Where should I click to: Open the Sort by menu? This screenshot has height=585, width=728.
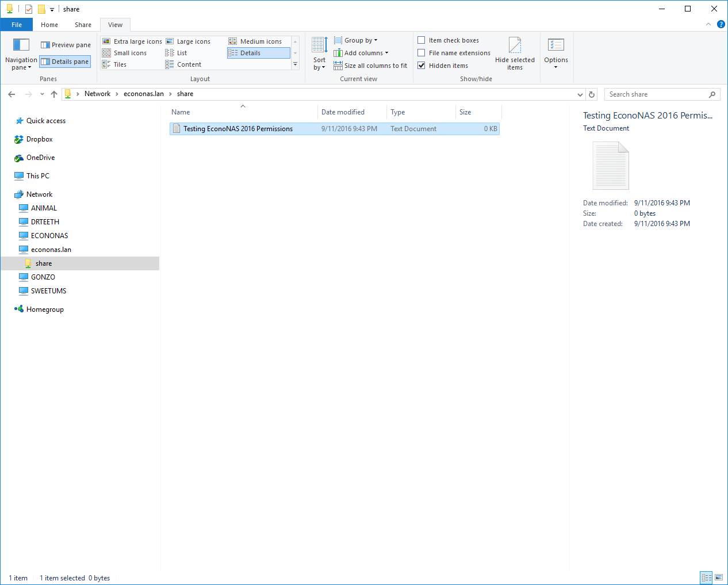(x=319, y=54)
